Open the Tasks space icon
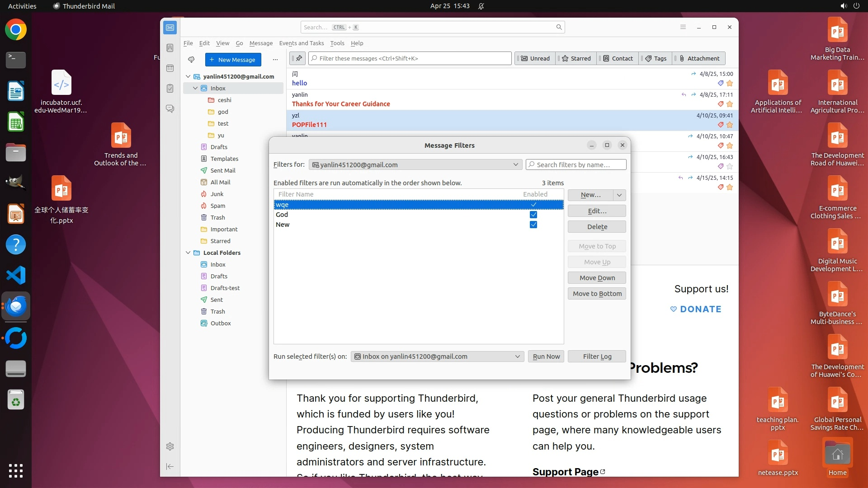The height and width of the screenshot is (488, 868). tap(170, 89)
